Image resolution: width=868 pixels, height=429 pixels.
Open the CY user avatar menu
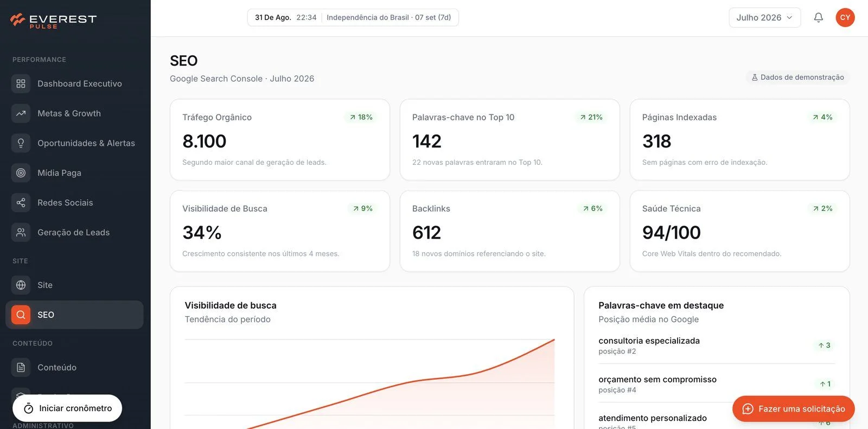[845, 17]
